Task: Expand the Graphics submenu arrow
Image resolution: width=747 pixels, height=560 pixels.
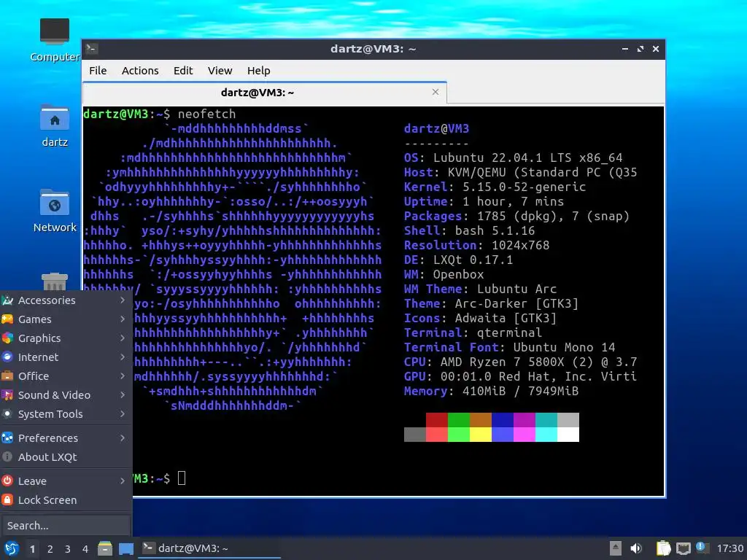Action: [123, 338]
